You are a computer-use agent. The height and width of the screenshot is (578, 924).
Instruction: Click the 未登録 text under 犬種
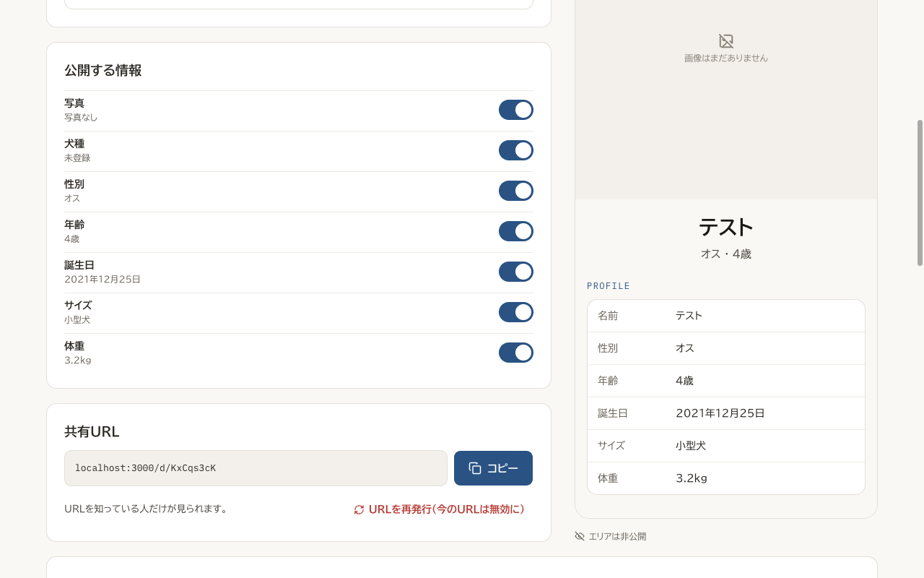click(x=77, y=158)
